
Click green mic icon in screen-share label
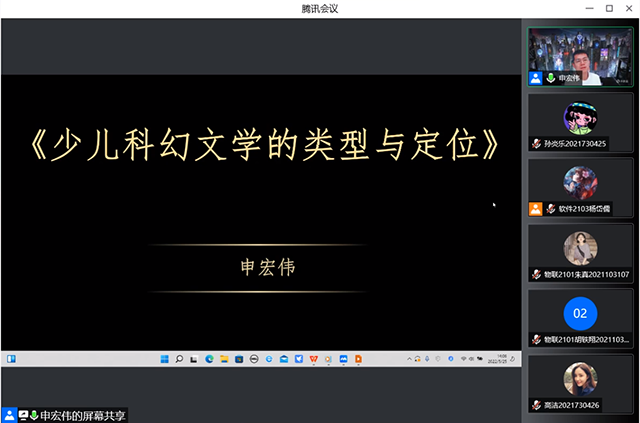34,416
